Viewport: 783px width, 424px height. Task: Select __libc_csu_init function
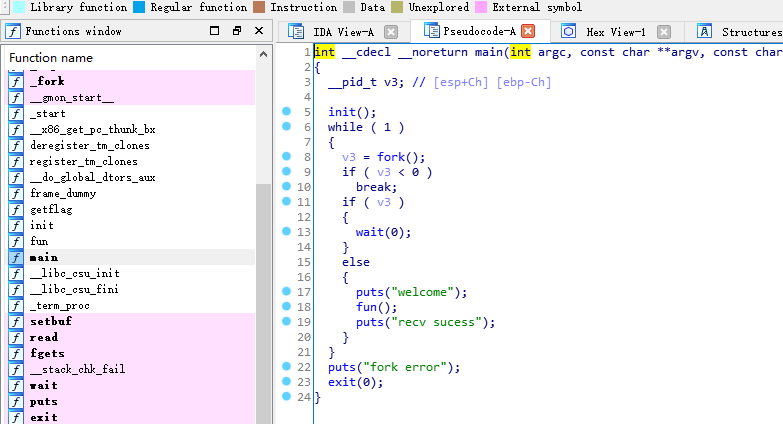(x=131, y=273)
